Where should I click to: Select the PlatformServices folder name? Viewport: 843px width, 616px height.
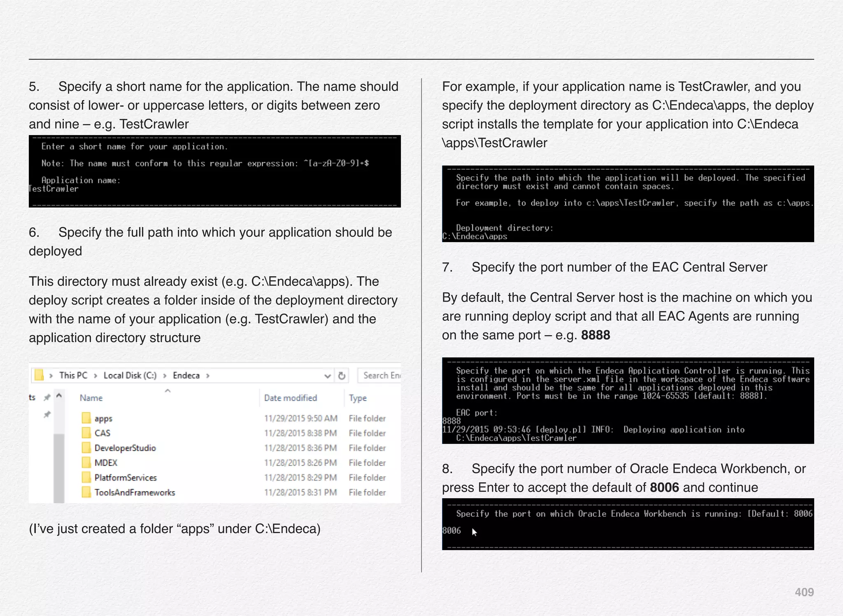(126, 478)
